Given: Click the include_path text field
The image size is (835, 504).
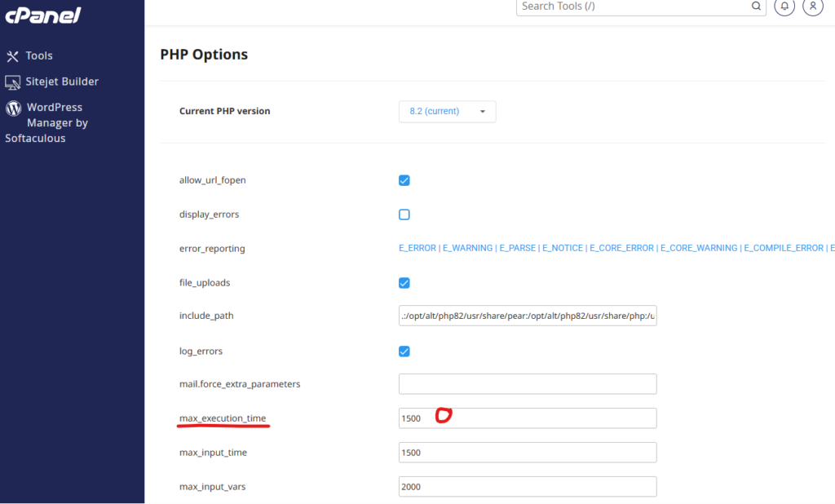Looking at the screenshot, I should click(527, 316).
